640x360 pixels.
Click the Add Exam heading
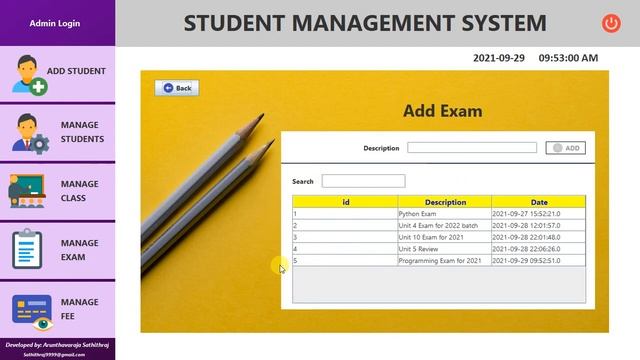click(443, 111)
